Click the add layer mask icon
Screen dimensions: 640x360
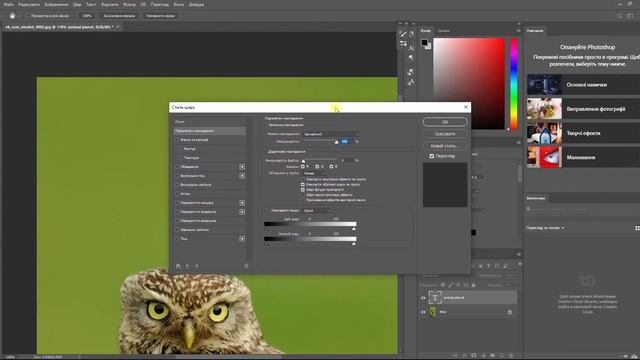point(474,356)
